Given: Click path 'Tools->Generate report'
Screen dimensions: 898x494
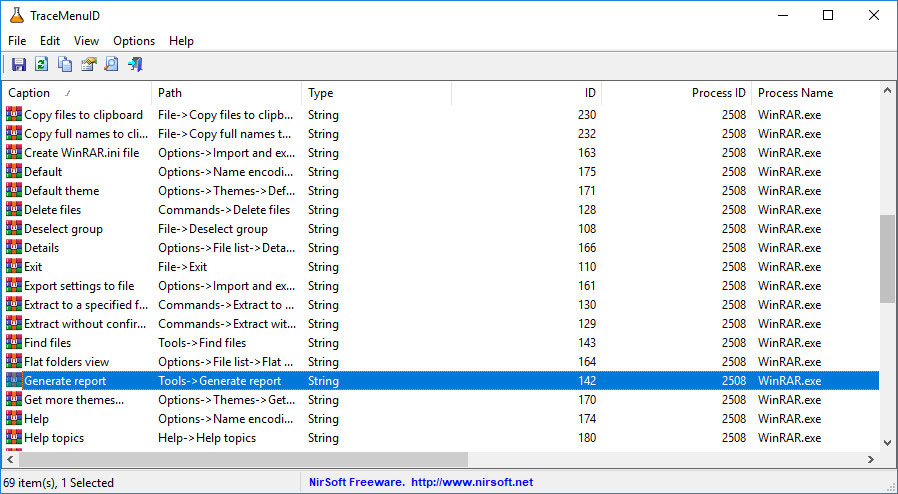Looking at the screenshot, I should [219, 381].
